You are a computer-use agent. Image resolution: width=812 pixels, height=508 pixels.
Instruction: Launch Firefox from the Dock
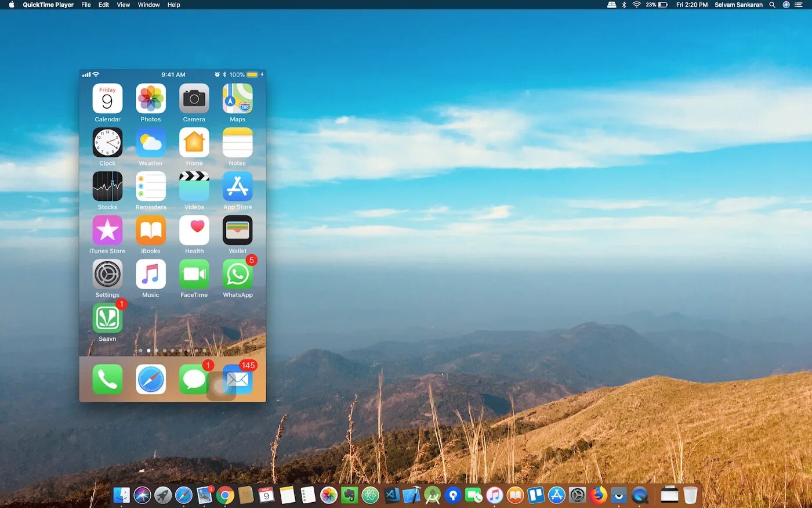coord(598,495)
